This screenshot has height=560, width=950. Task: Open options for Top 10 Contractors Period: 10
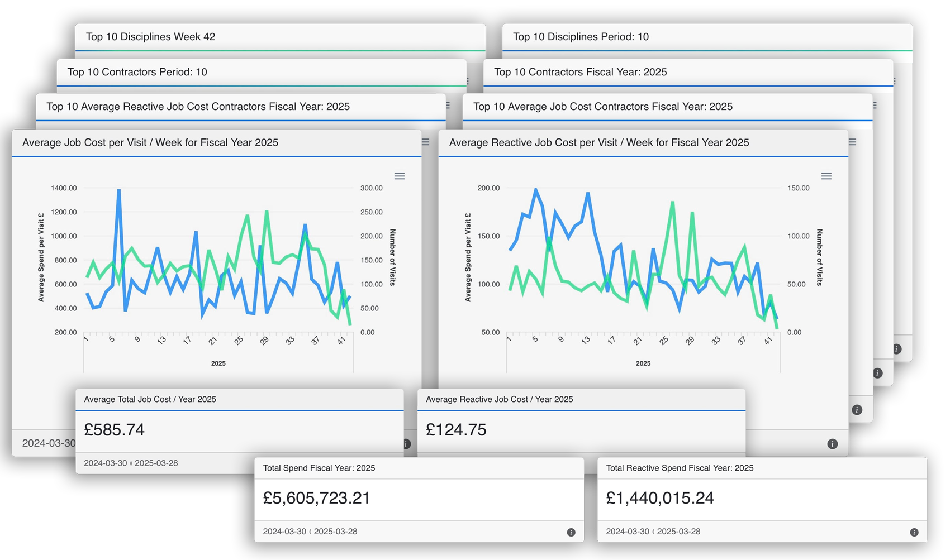[467, 82]
